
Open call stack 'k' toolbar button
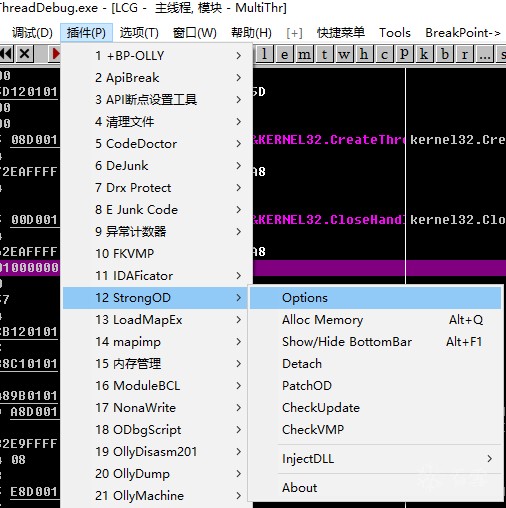pyautogui.click(x=424, y=54)
